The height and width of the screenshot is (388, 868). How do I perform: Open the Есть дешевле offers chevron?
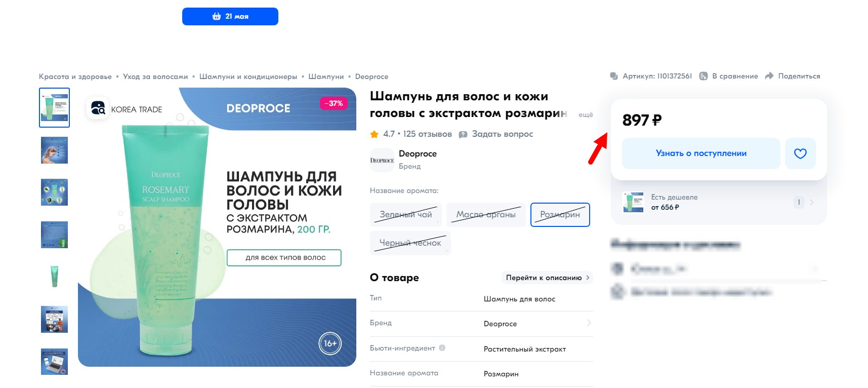pyautogui.click(x=812, y=202)
